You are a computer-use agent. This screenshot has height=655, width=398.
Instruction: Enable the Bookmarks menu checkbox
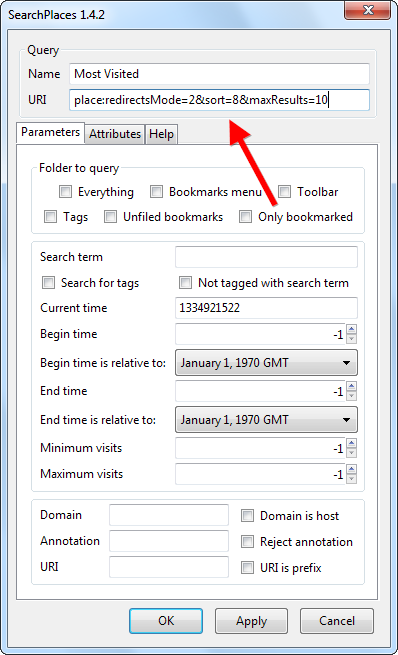tap(156, 192)
